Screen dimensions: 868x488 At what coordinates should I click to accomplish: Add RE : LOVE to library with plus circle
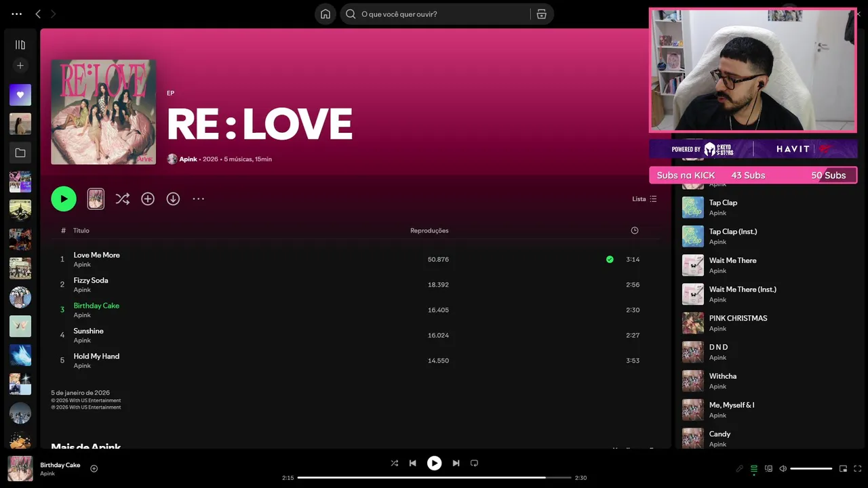pyautogui.click(x=148, y=199)
